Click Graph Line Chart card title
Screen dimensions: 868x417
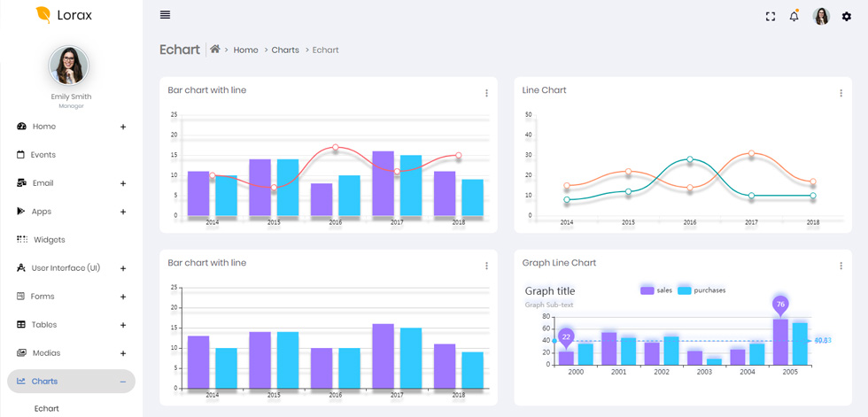tap(559, 263)
